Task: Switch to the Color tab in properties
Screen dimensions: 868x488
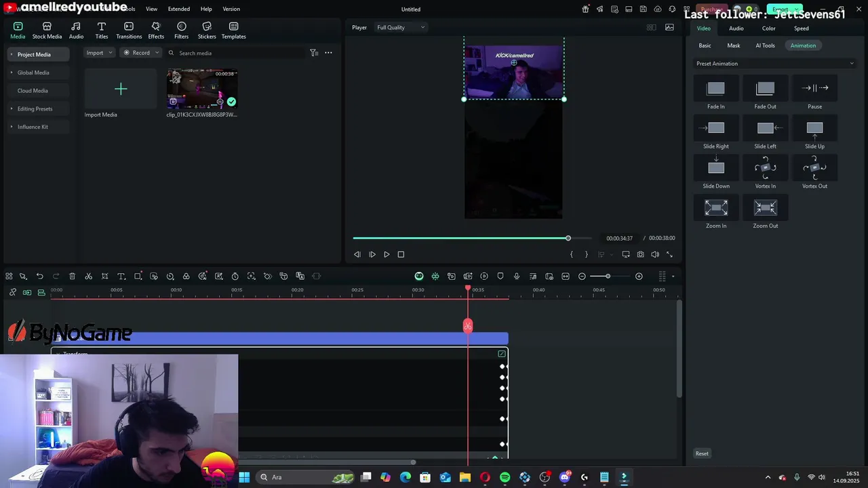Action: (x=768, y=28)
